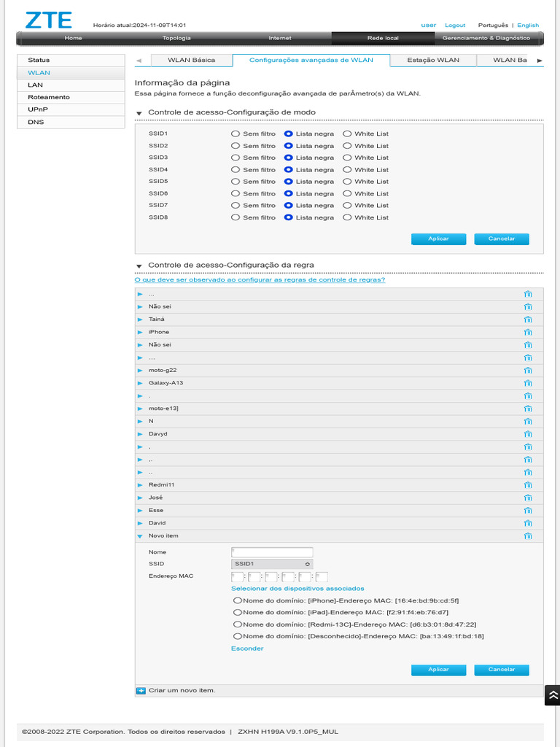Click the last MAC address octet field

click(322, 577)
